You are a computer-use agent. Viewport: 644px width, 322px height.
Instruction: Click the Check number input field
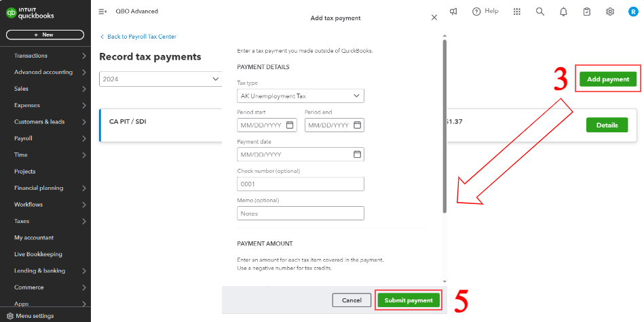point(300,184)
